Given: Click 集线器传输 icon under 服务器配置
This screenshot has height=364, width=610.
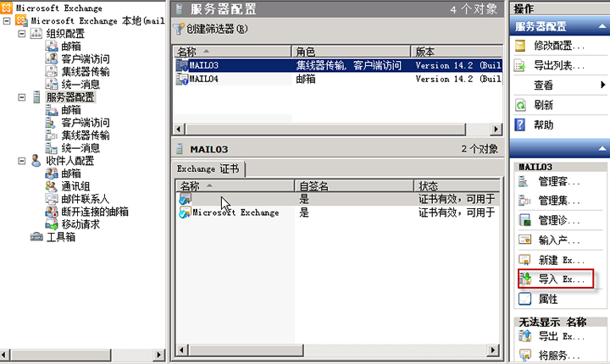Looking at the screenshot, I should pyautogui.click(x=52, y=135).
